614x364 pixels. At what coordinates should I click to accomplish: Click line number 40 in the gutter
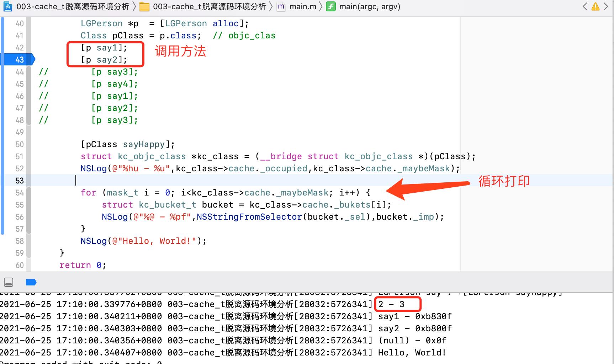(20, 23)
